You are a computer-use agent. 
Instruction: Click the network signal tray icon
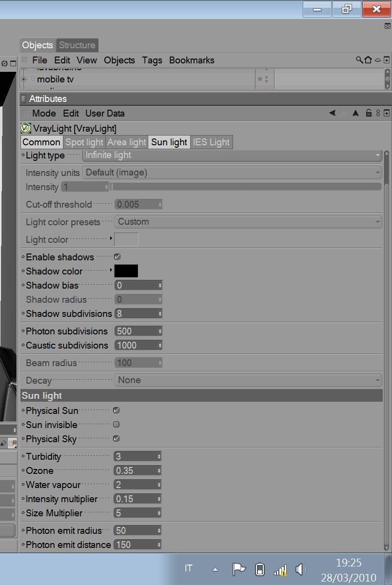click(280, 569)
